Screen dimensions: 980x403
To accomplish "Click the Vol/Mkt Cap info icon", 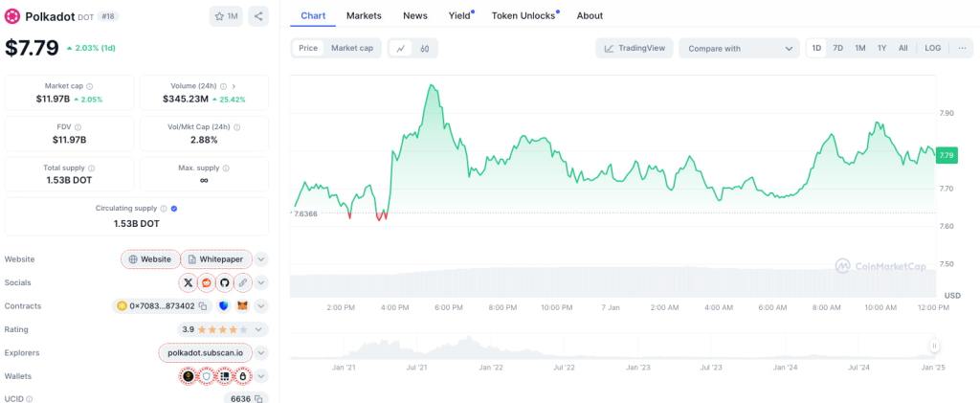I will 236,127.
